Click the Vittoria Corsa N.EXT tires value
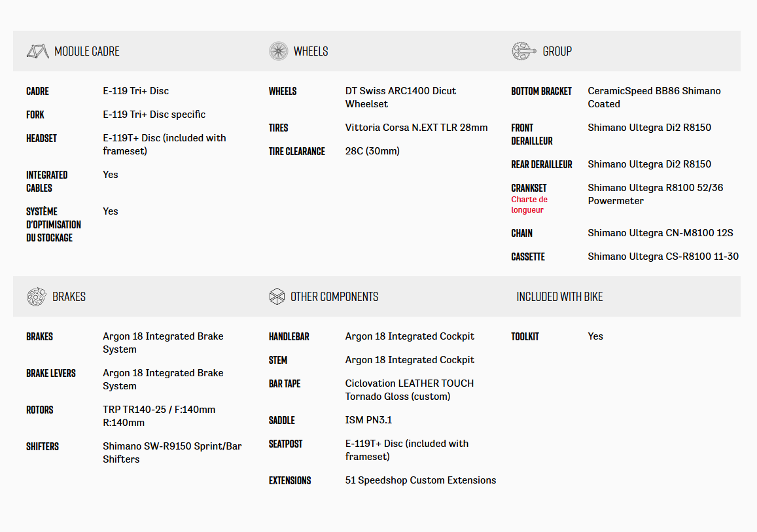The image size is (757, 532). pos(416,128)
